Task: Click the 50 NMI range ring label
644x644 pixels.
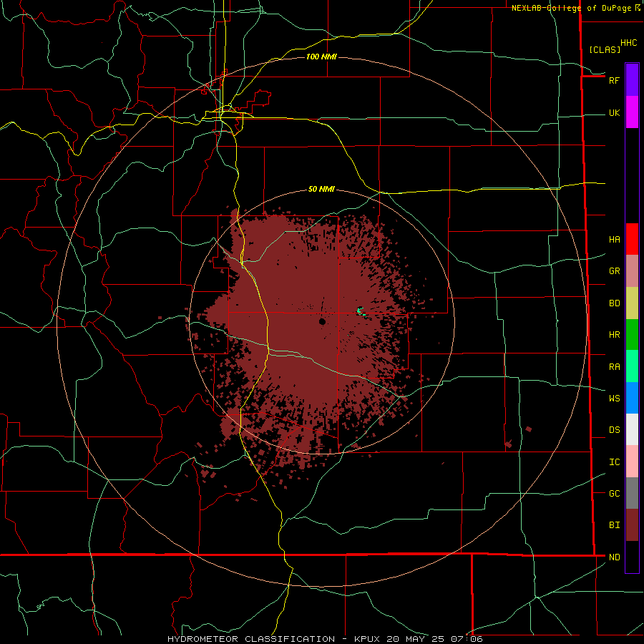Action: tap(321, 189)
